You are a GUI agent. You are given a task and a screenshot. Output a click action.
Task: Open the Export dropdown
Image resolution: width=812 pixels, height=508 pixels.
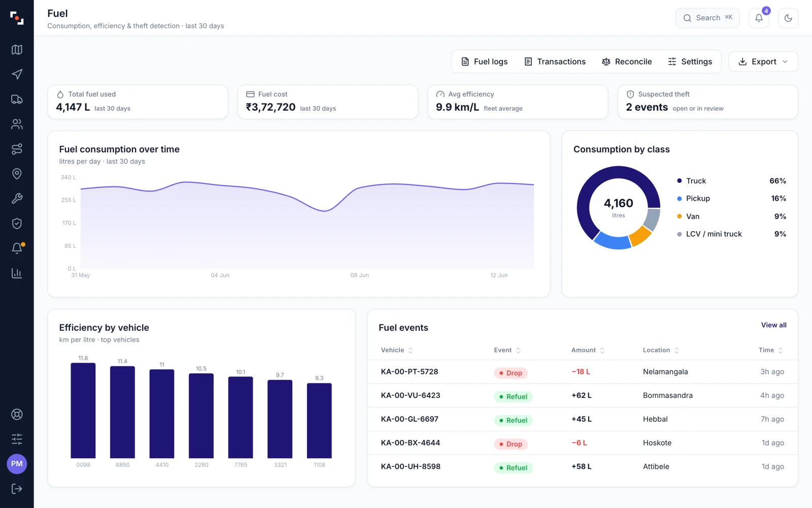(763, 61)
